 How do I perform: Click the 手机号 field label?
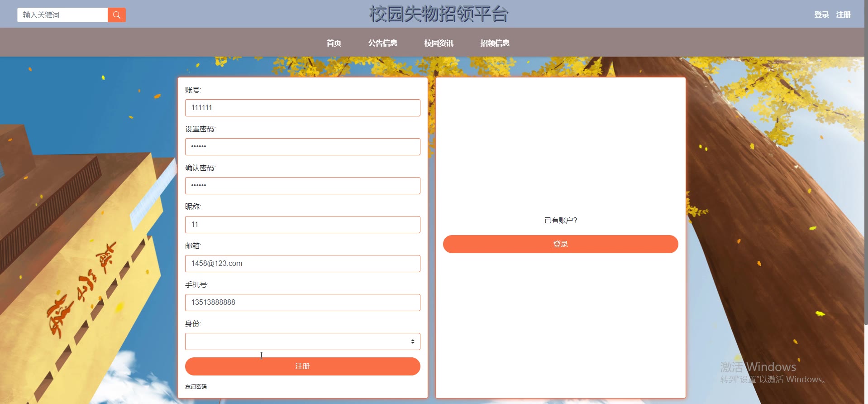(x=197, y=285)
